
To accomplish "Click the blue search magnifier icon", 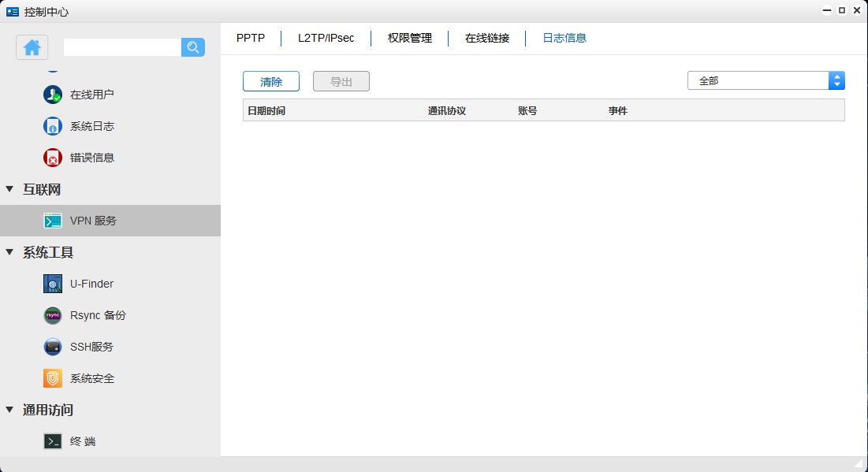I will 193,47.
